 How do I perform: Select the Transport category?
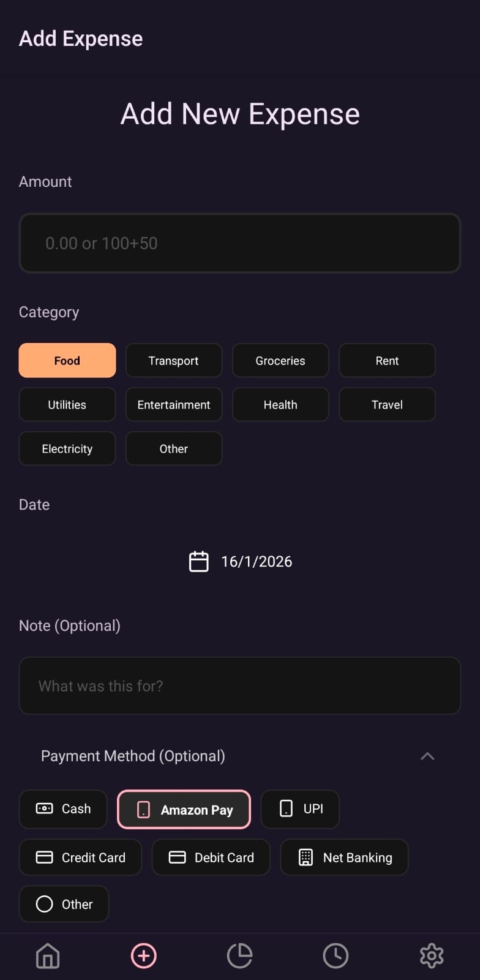click(174, 361)
